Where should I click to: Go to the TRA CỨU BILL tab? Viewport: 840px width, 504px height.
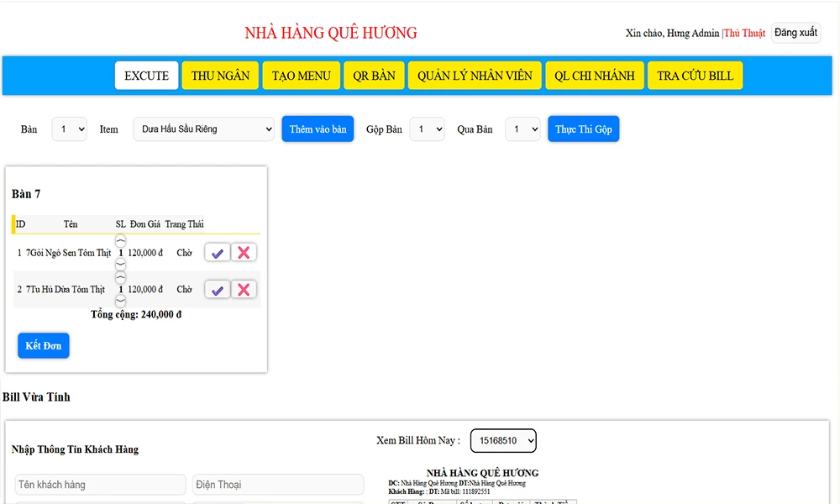[695, 76]
